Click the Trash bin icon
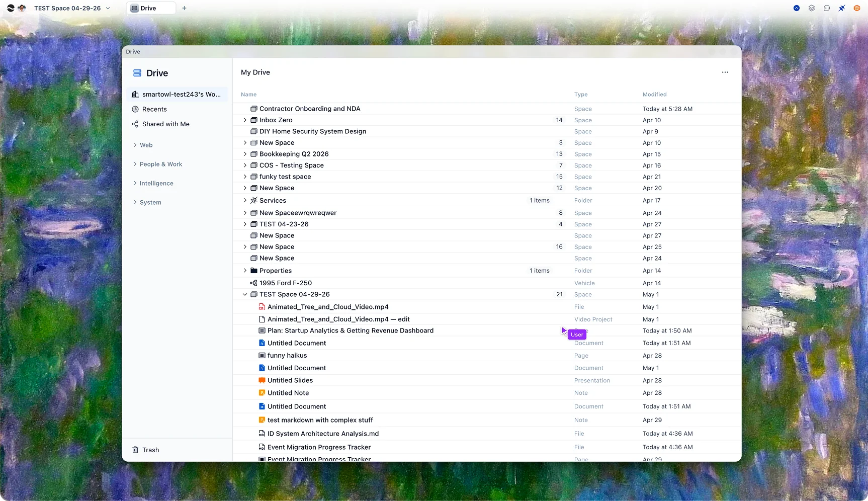Screen dimensions: 868x501 click(x=135, y=450)
